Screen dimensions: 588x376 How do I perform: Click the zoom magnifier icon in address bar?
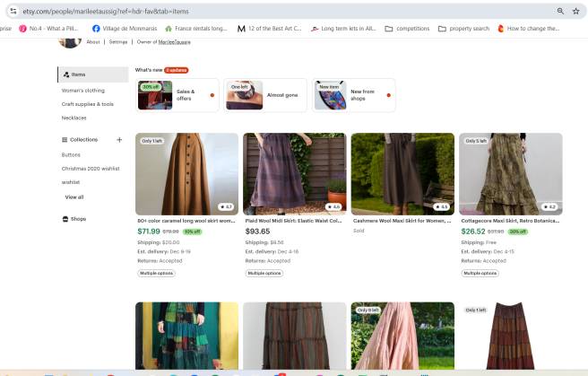pos(561,11)
